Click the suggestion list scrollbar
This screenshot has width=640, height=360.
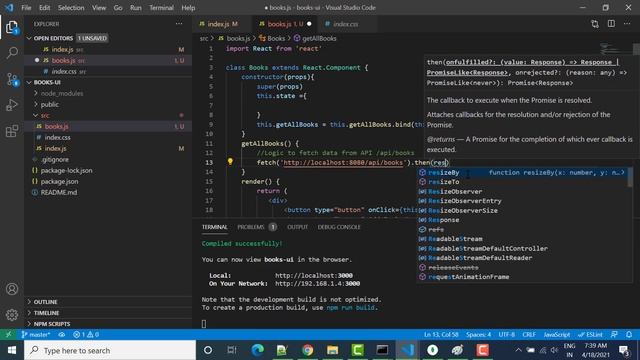[x=630, y=177]
